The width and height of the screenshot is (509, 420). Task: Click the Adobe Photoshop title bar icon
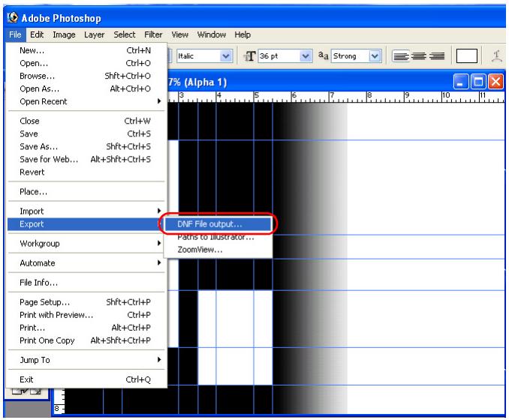click(13, 17)
